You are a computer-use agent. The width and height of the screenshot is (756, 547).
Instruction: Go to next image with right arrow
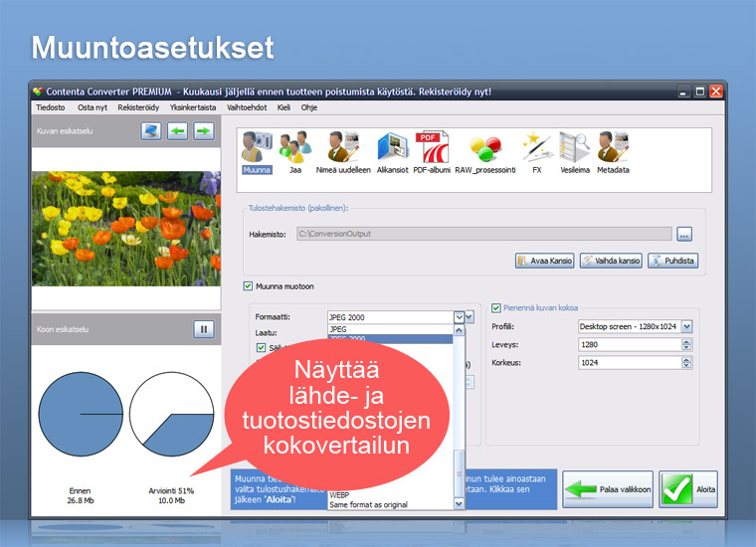[204, 131]
